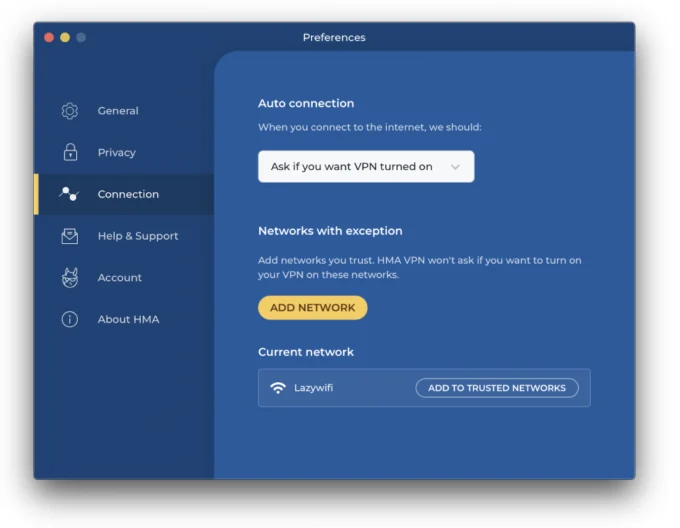Viewport: 680px width, 528px height.
Task: Click 'When you connect to the internet' text
Action: pyautogui.click(x=370, y=127)
